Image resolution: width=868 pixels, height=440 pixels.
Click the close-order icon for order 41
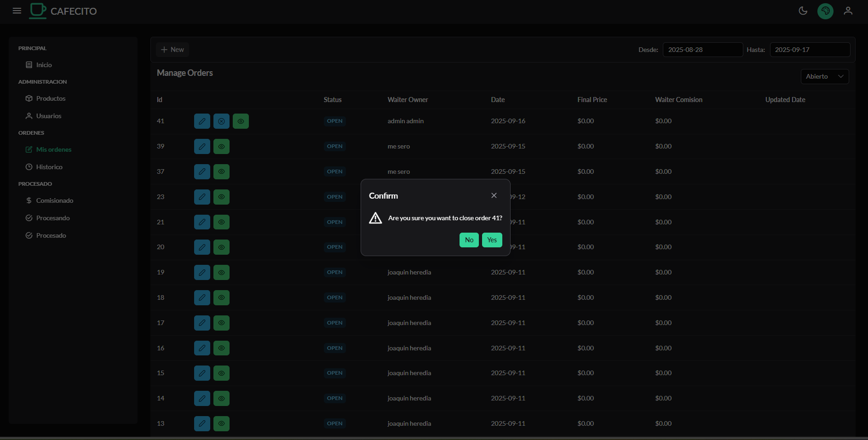tap(221, 121)
